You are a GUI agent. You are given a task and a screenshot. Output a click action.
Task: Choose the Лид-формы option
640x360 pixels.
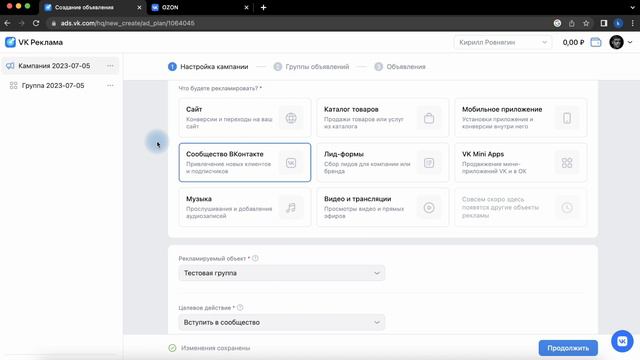point(383,162)
